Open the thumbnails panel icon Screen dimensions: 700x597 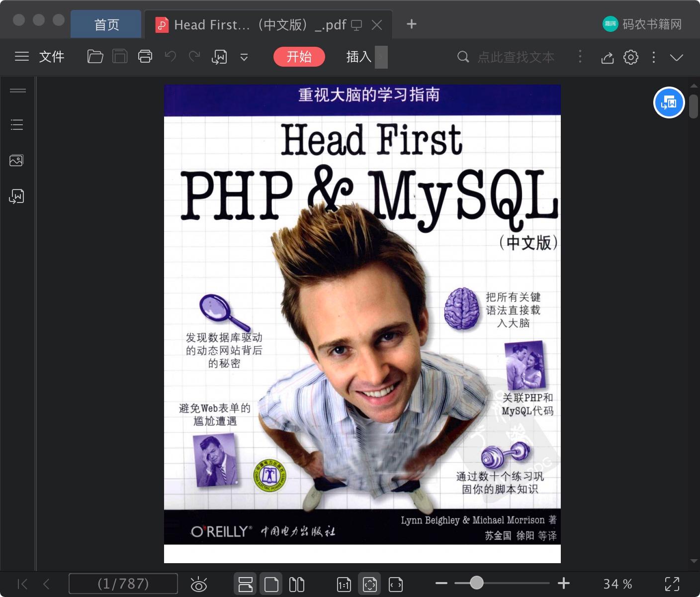point(16,160)
